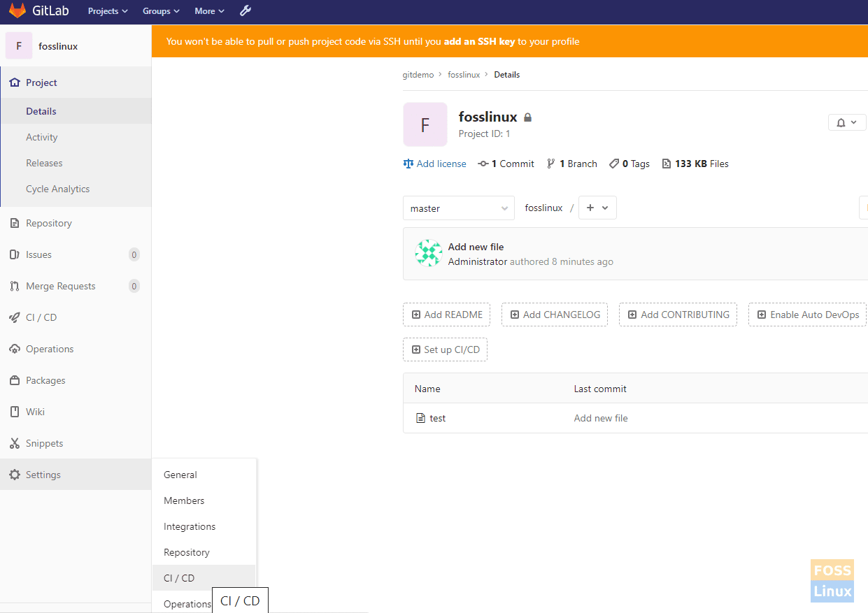Click the Project home icon in sidebar
Screen dimensions: 868x613
click(14, 82)
